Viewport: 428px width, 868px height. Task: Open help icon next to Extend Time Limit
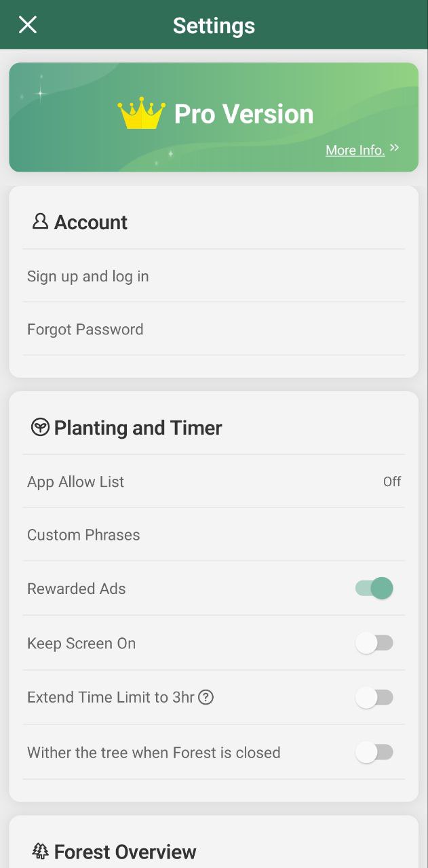206,697
